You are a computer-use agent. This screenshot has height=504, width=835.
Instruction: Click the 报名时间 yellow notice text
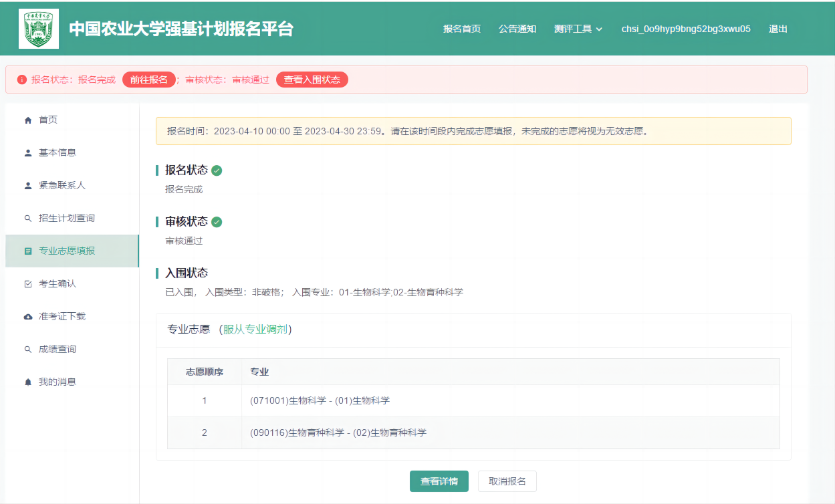[408, 132]
